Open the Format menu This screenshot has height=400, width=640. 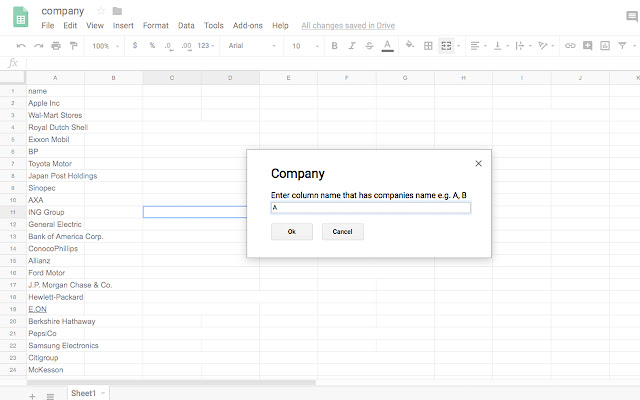tap(156, 26)
